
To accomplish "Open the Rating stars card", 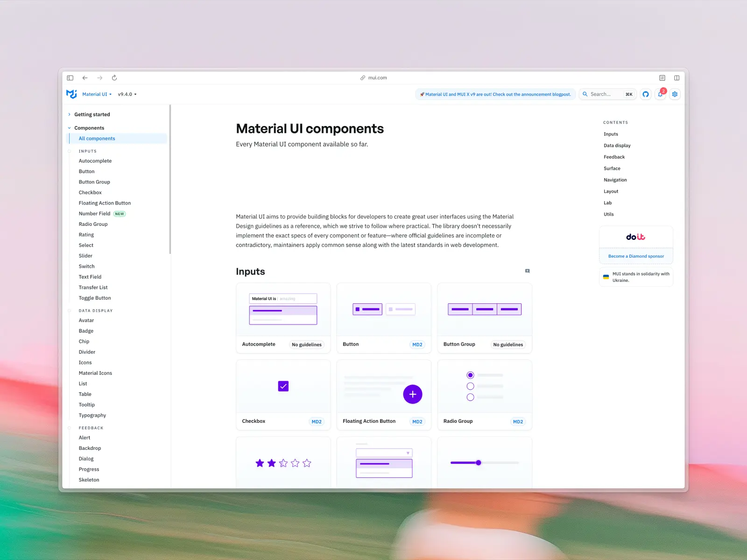I will (283, 463).
